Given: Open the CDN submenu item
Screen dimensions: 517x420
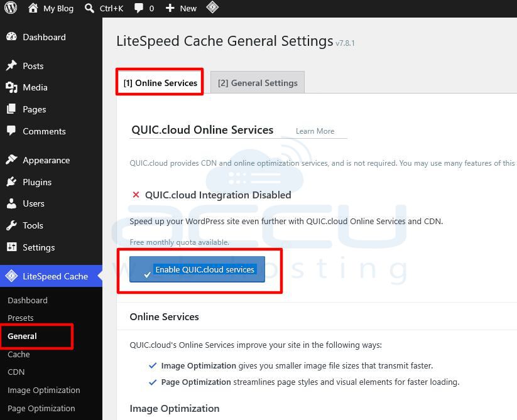Looking at the screenshot, I should coord(16,372).
